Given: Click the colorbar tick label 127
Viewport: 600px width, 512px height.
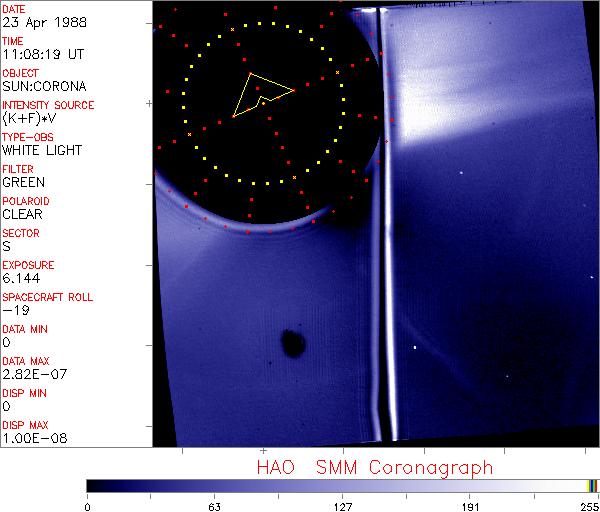Looking at the screenshot, I should pyautogui.click(x=342, y=505).
